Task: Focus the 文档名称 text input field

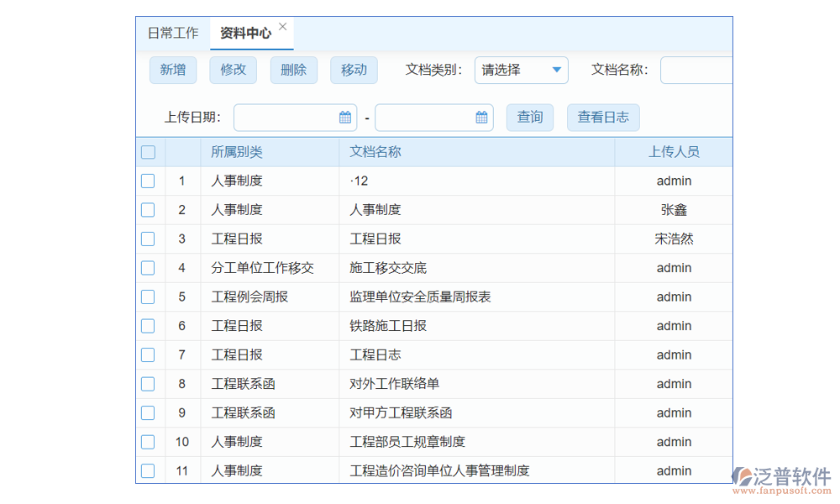Action: (x=696, y=71)
